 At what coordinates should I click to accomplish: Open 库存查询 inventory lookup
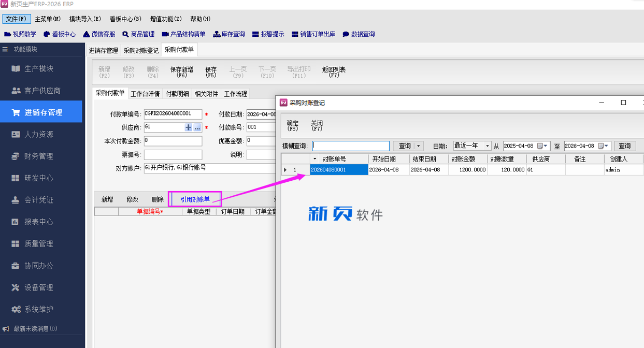tap(228, 34)
